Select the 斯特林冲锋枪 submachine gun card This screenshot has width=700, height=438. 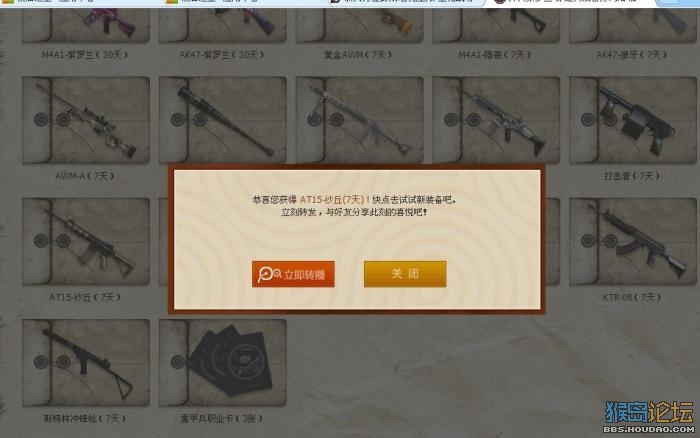86,363
